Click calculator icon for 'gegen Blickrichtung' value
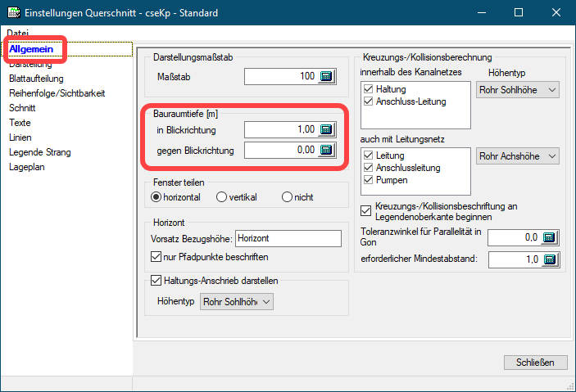Image resolution: width=576 pixels, height=392 pixels. (x=327, y=150)
